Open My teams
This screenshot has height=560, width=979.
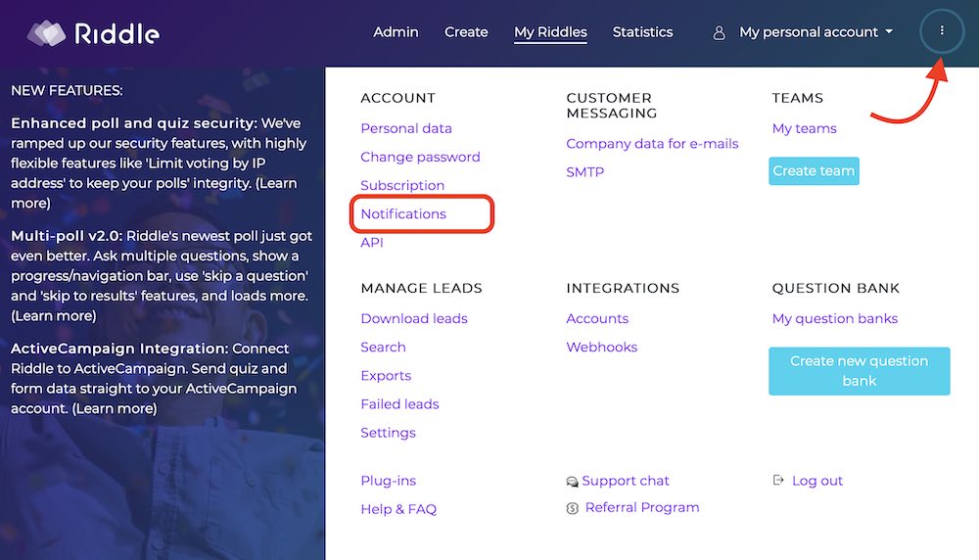(804, 128)
